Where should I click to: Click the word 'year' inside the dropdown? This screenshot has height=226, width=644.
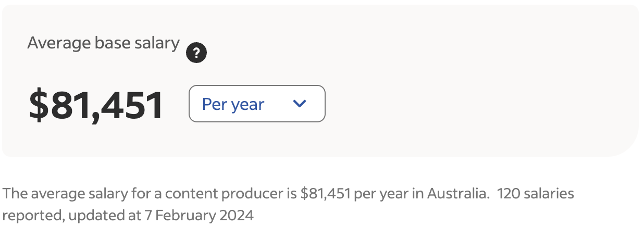pyautogui.click(x=247, y=105)
